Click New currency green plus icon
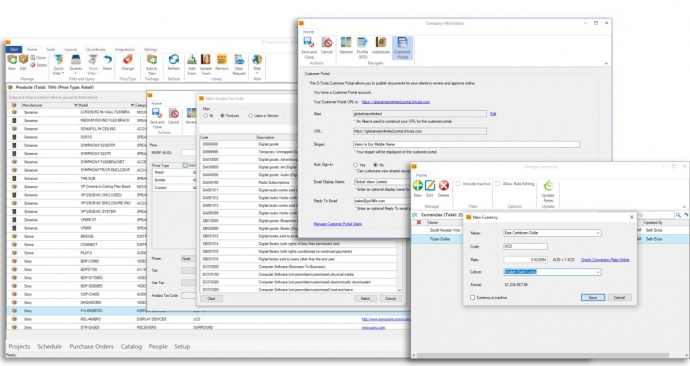690x366 pixels. click(418, 186)
